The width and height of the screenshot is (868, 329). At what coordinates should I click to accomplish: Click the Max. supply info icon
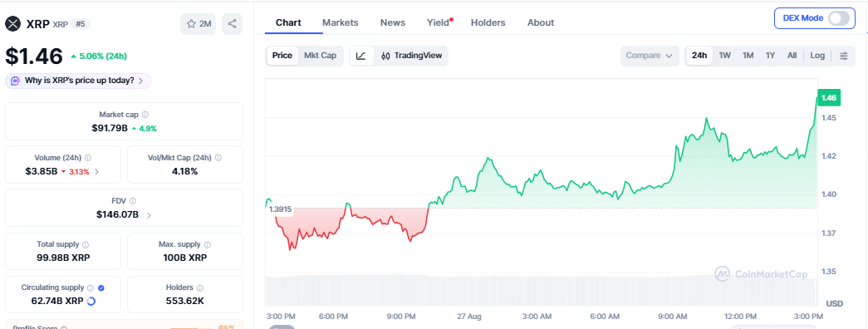click(207, 244)
